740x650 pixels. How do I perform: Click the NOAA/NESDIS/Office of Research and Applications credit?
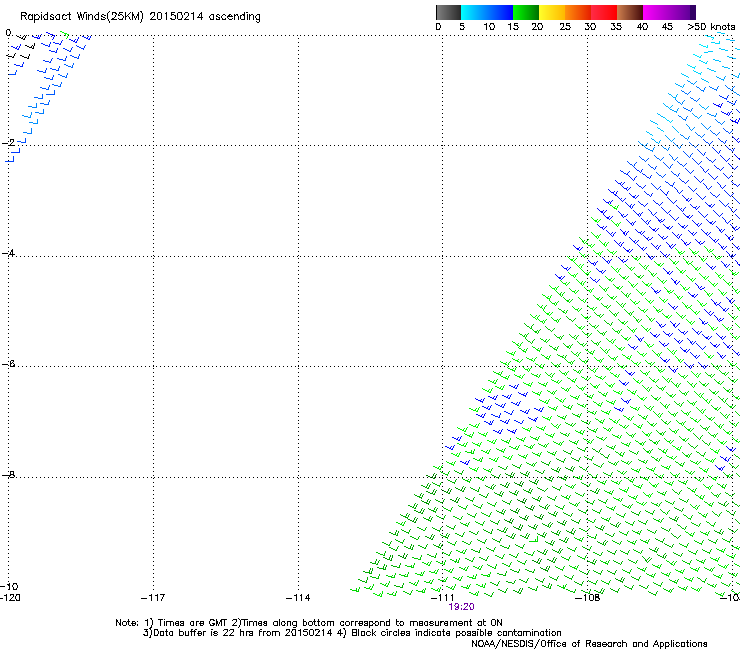point(589,644)
